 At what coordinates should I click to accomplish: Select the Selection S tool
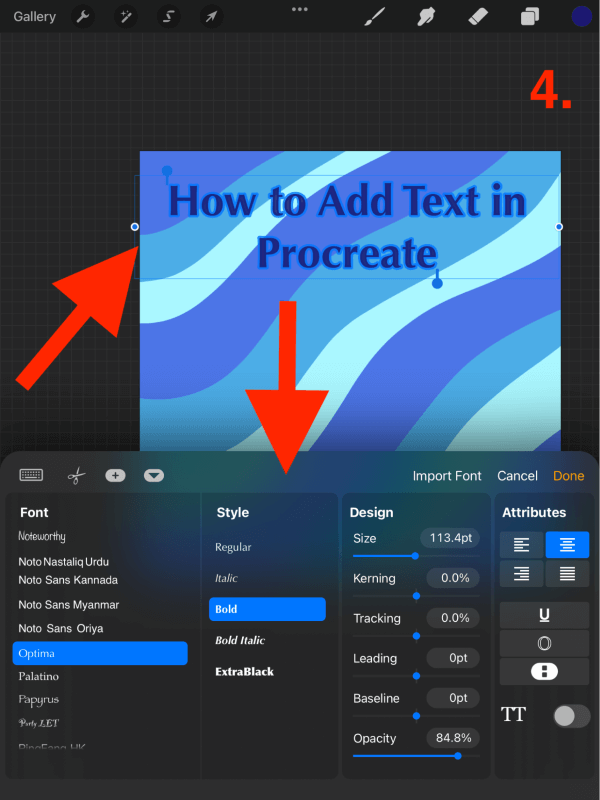click(x=168, y=17)
